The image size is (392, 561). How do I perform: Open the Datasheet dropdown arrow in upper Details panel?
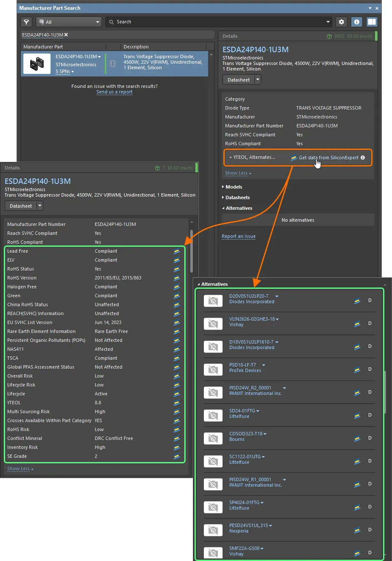tap(257, 79)
